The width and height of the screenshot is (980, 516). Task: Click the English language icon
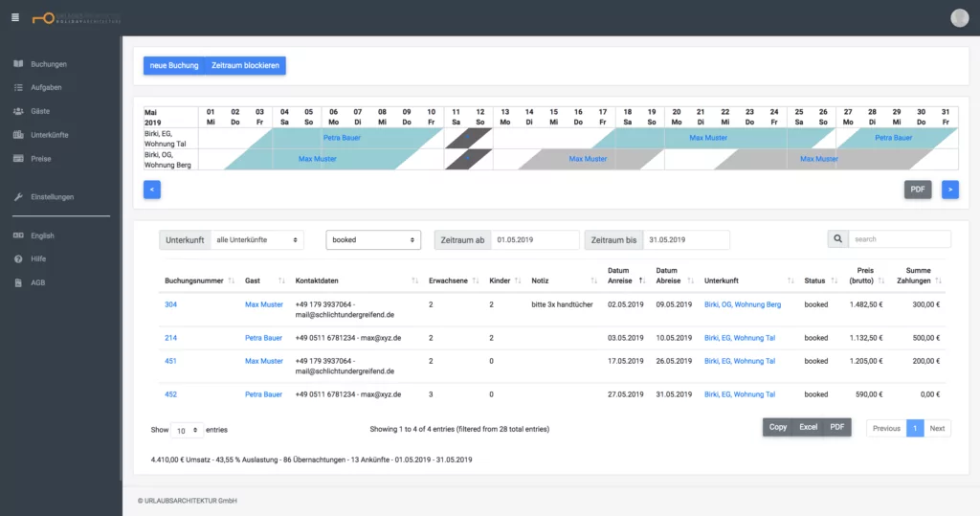[18, 236]
